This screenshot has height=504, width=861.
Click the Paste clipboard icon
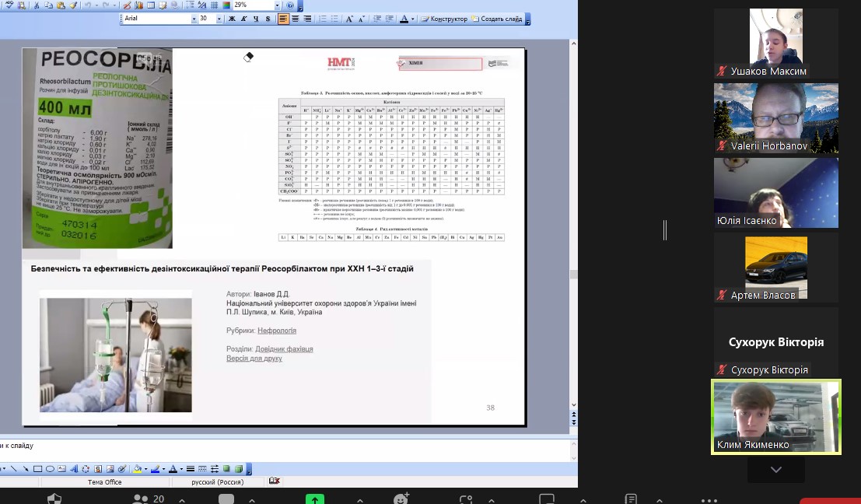point(61,5)
